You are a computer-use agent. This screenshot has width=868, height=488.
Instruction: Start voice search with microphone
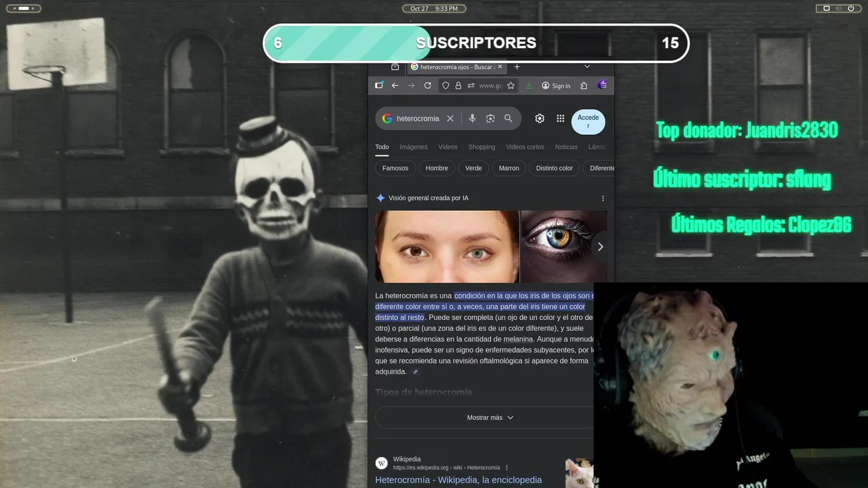pyautogui.click(x=473, y=119)
